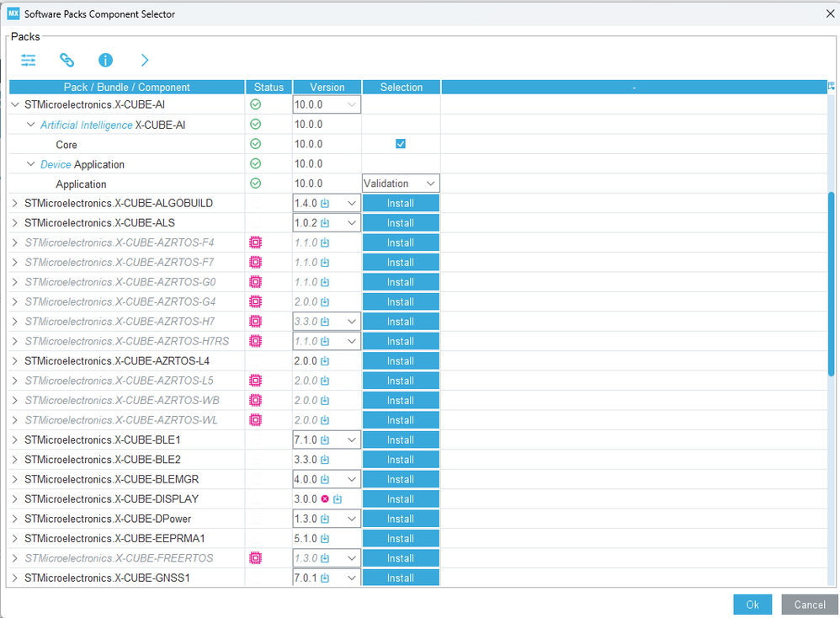Click the right arrow chevron in Packs toolbar

(x=145, y=60)
